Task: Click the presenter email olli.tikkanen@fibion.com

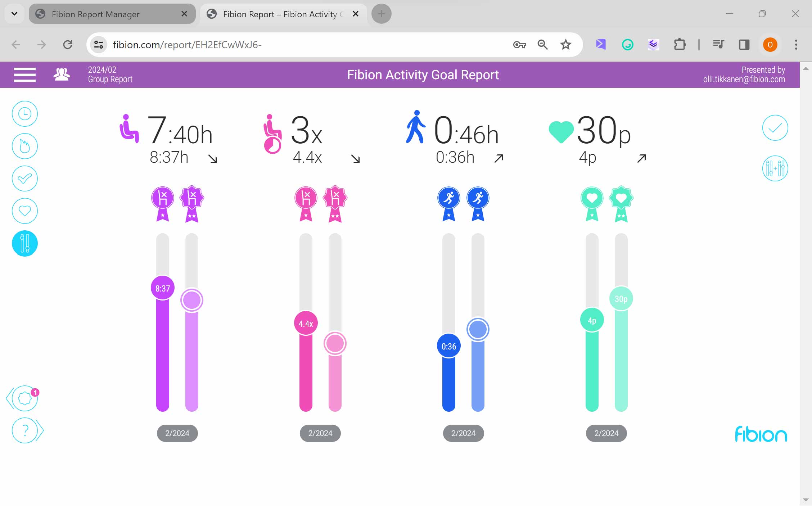Action: (x=744, y=79)
